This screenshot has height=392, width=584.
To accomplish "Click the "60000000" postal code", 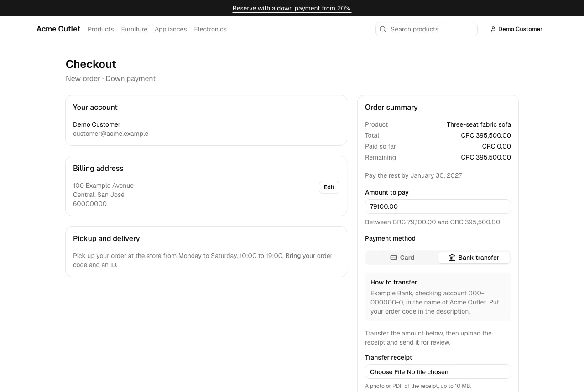I will point(90,204).
